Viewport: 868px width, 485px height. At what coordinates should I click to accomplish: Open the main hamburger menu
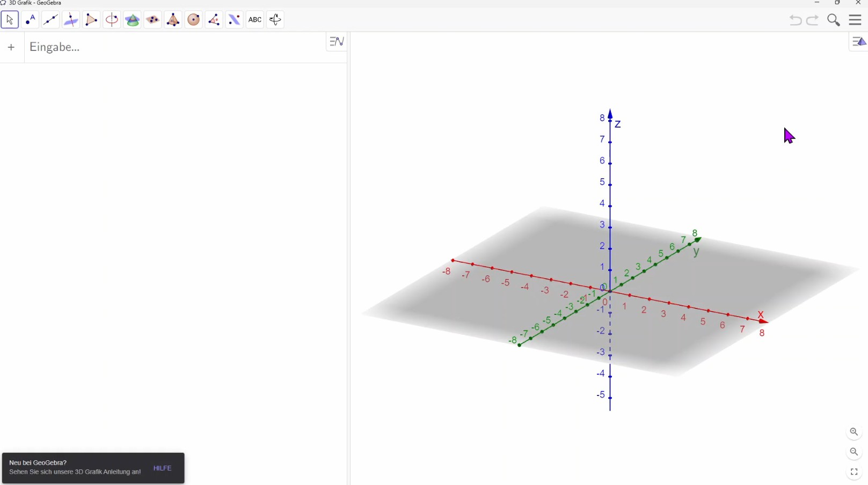click(855, 20)
